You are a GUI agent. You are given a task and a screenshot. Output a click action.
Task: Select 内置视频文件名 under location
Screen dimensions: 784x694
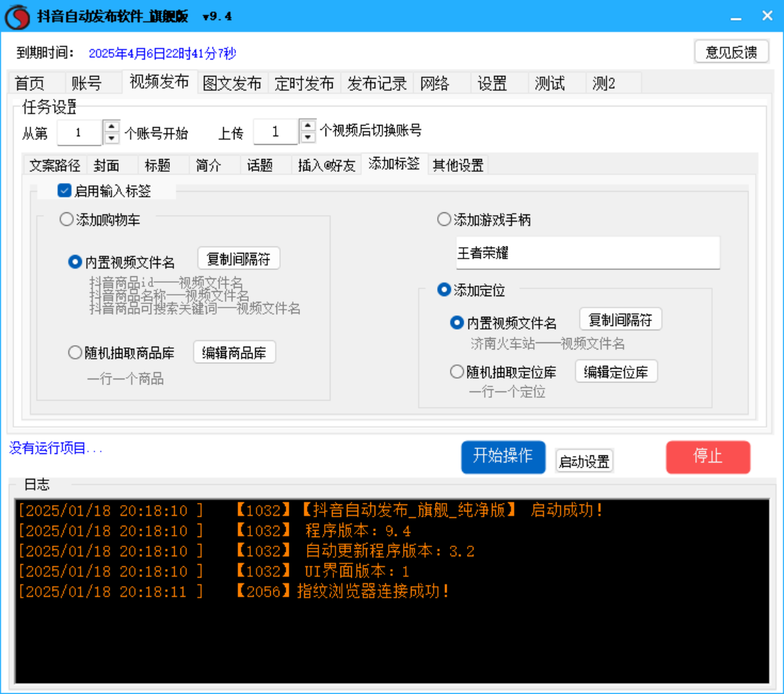pos(457,322)
